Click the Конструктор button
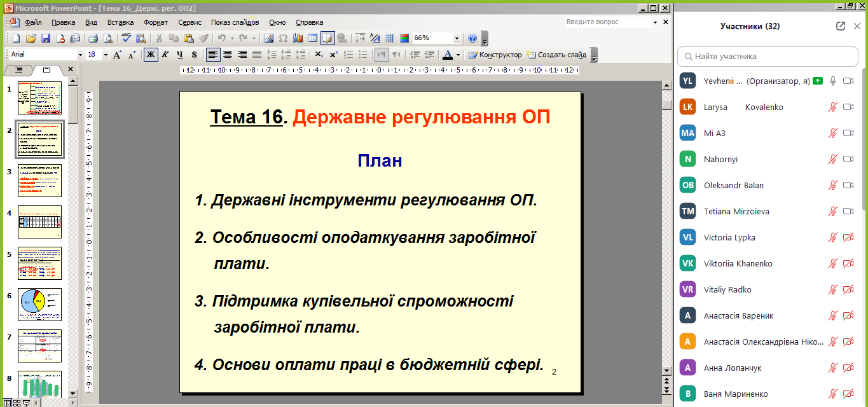Image resolution: width=868 pixels, height=407 pixels. pyautogui.click(x=495, y=55)
